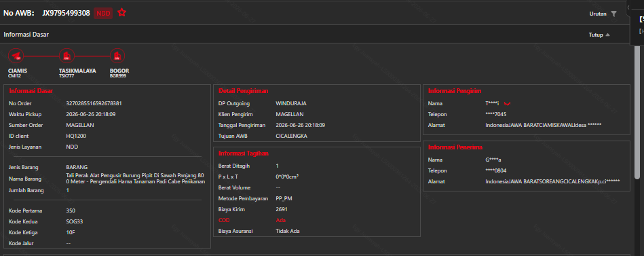
Task: Select recipient address with SOREANGCICALENGKA
Action: coord(552,181)
